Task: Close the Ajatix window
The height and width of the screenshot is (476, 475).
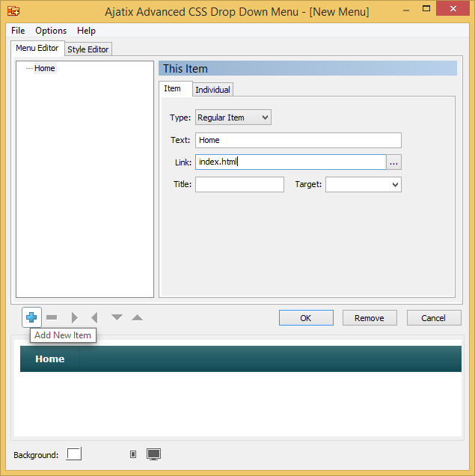Action: (x=453, y=9)
